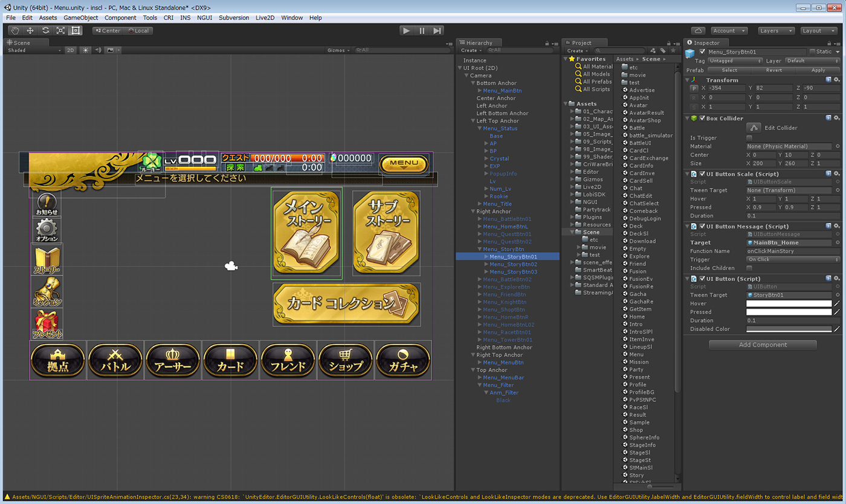Open the Live2D menu
Image resolution: width=846 pixels, height=504 pixels.
(265, 18)
